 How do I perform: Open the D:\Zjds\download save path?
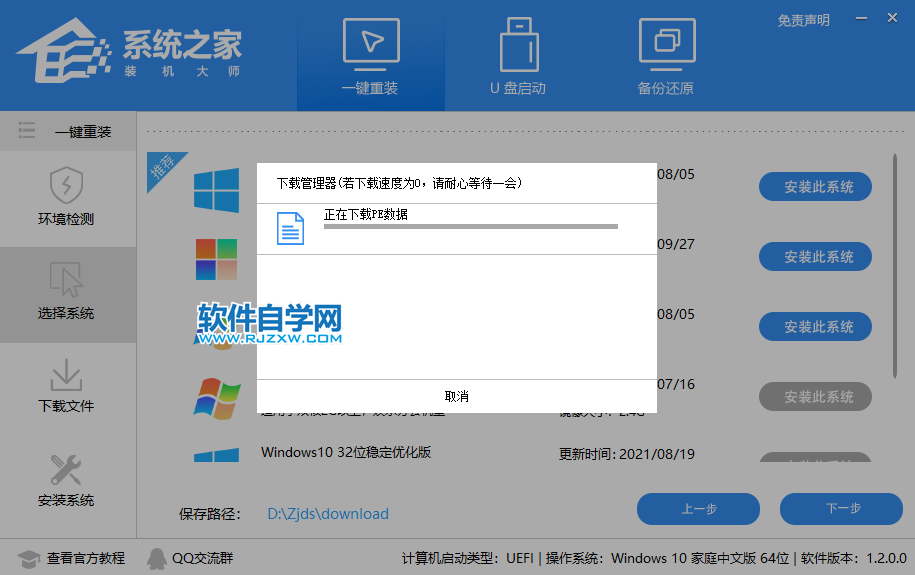pos(328,514)
